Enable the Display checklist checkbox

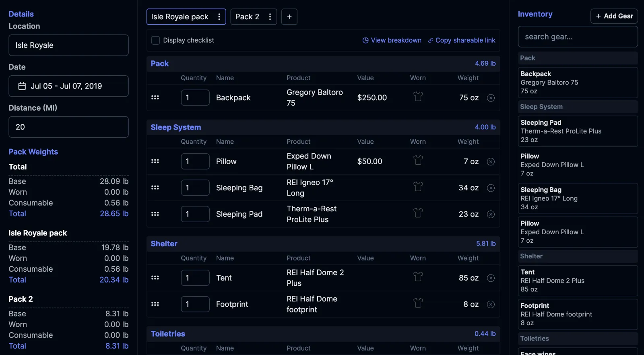(x=155, y=40)
